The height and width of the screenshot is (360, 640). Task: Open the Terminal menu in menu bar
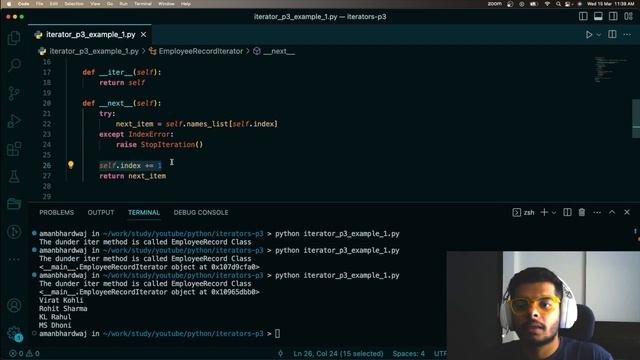tap(143, 4)
